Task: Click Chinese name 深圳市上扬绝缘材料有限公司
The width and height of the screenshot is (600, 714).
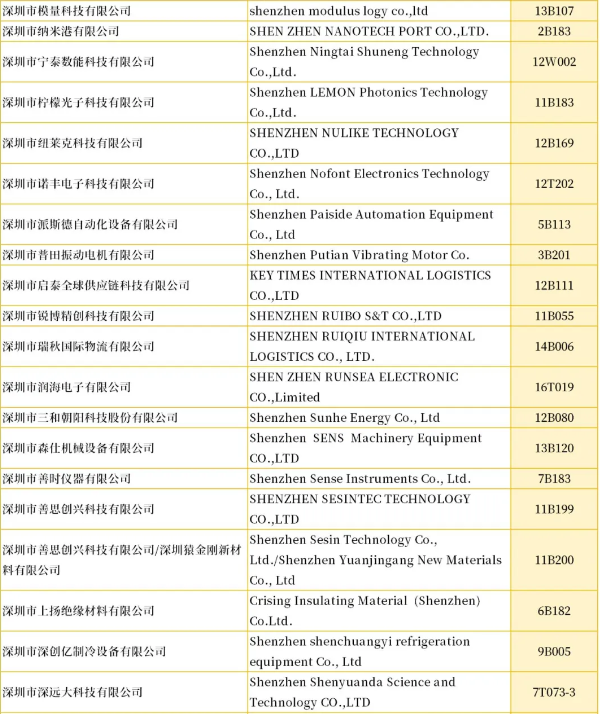Action: (78, 611)
